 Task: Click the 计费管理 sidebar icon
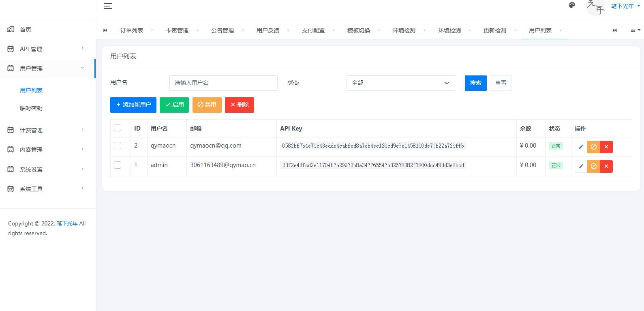click(11, 130)
